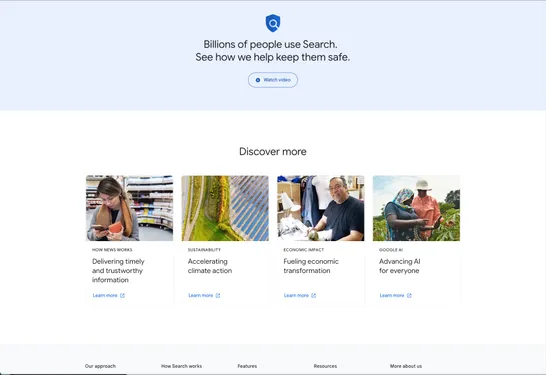Open Features footer section
Viewport: 546px width, 375px height.
[x=247, y=366]
